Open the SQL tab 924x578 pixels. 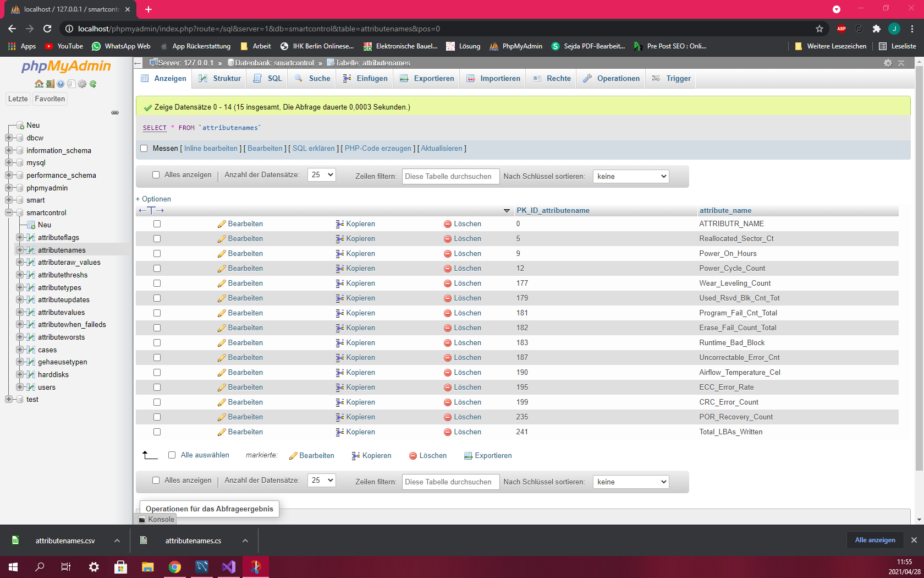(x=267, y=79)
